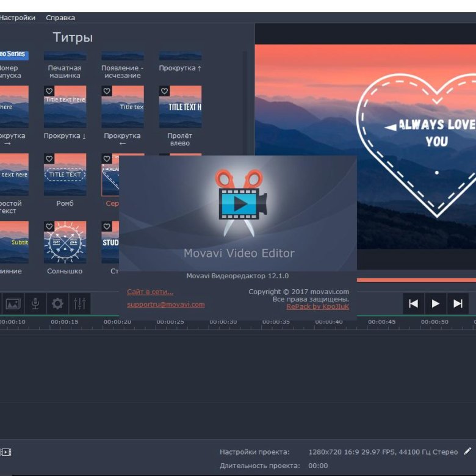The width and height of the screenshot is (476, 476).
Task: Open the audio equalizer sliders icon
Action: [79, 303]
